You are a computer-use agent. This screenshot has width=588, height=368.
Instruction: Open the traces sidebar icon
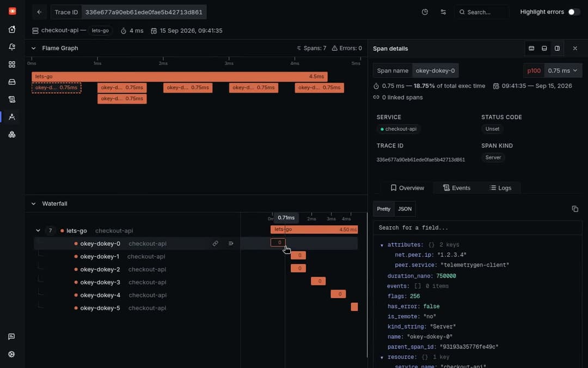12,117
